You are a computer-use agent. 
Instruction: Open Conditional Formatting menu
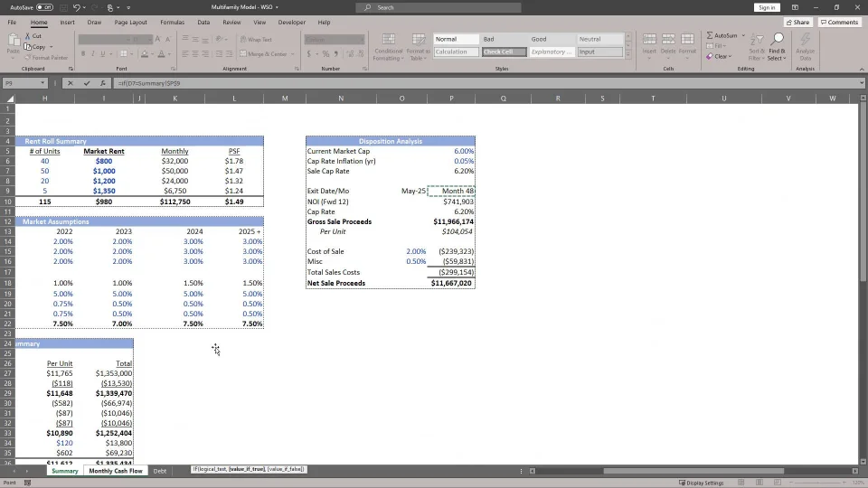[389, 46]
